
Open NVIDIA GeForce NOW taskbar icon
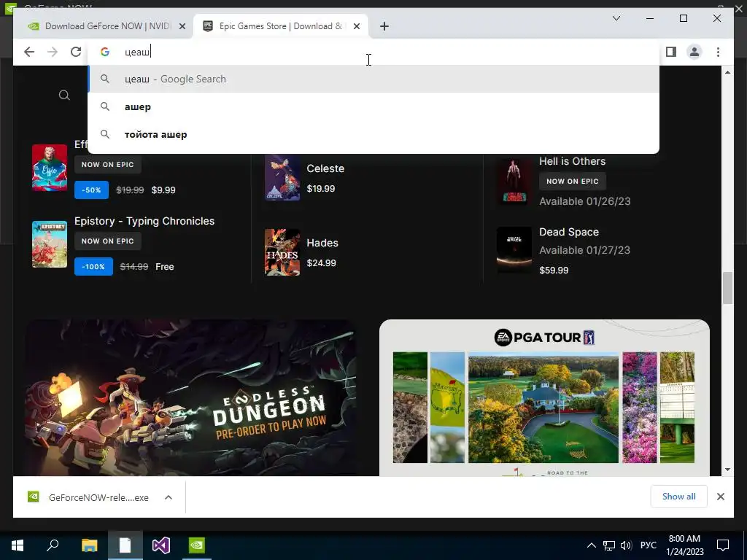197,545
